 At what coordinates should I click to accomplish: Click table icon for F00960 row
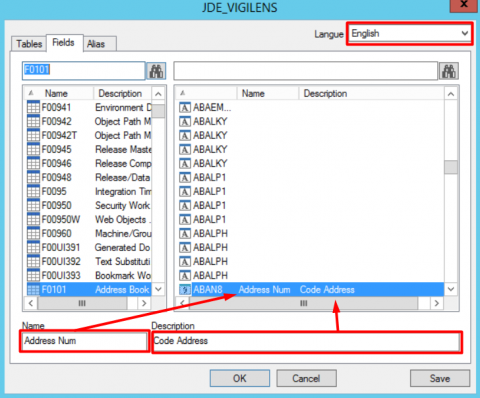(x=33, y=233)
